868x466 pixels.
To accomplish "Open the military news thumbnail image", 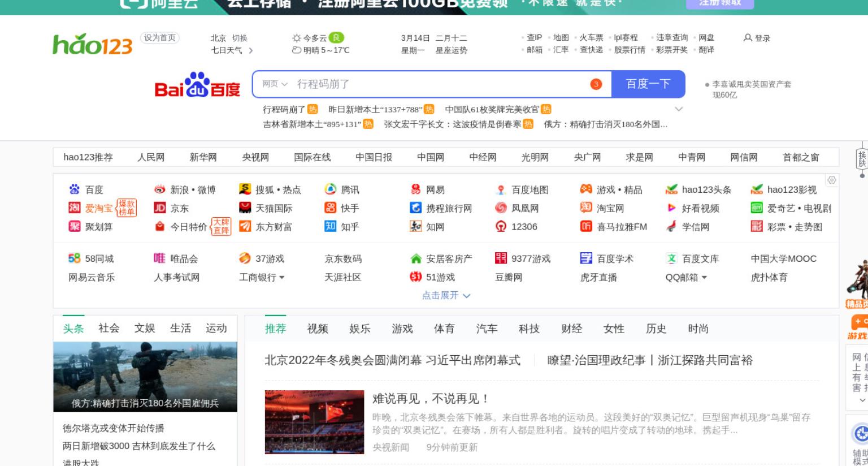I will [145, 377].
